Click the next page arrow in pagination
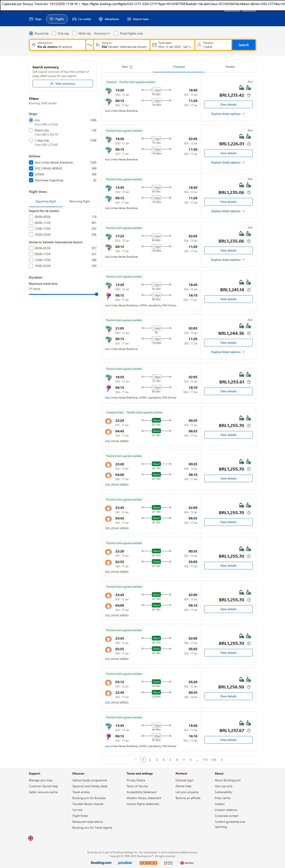The image size is (285, 868). 222,759
